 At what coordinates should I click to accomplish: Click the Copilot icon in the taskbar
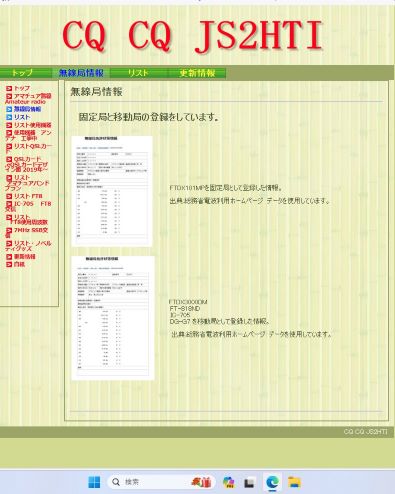[x=228, y=482]
